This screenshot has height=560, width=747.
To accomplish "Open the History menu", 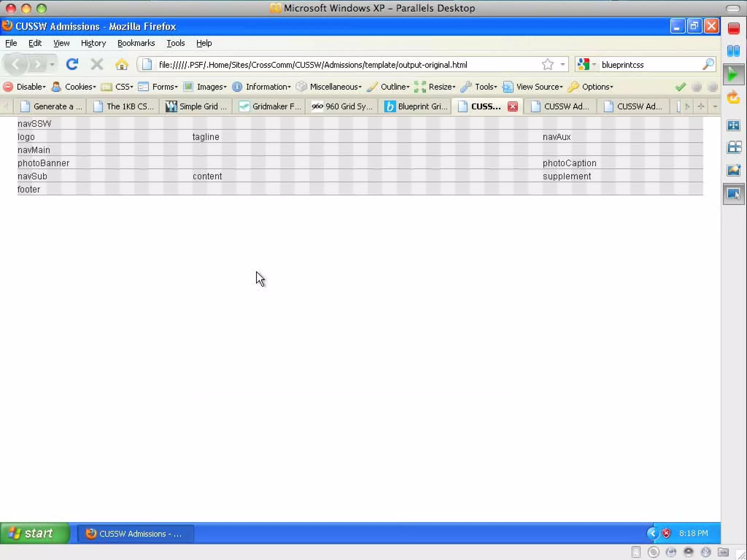I will 93,43.
